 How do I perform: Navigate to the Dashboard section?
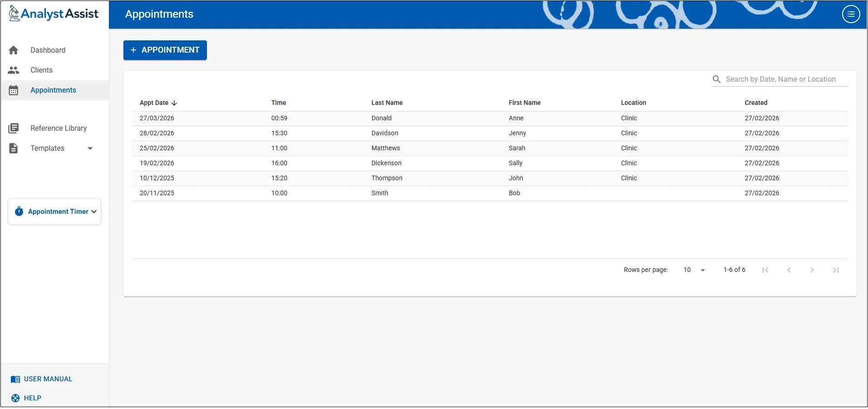[48, 50]
